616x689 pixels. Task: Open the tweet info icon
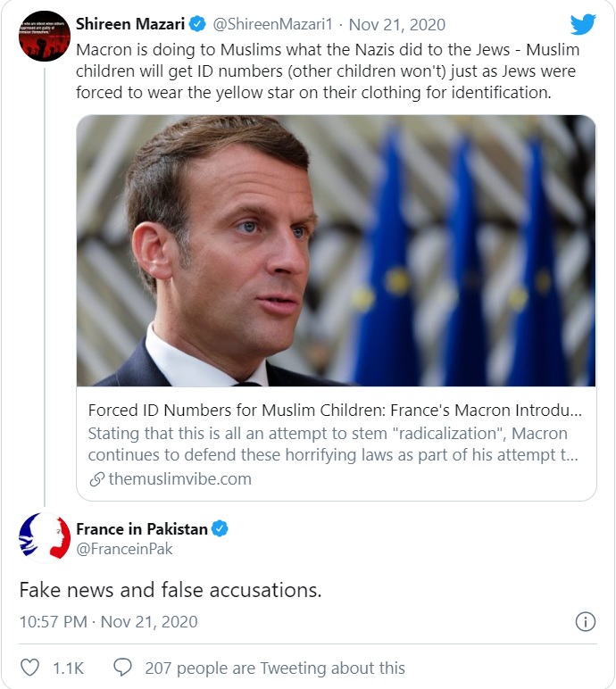point(585,621)
